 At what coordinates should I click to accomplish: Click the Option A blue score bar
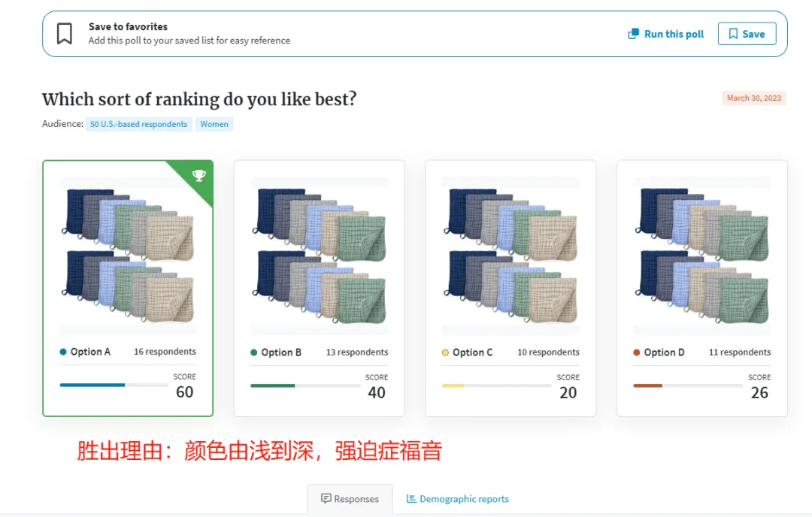pyautogui.click(x=92, y=385)
